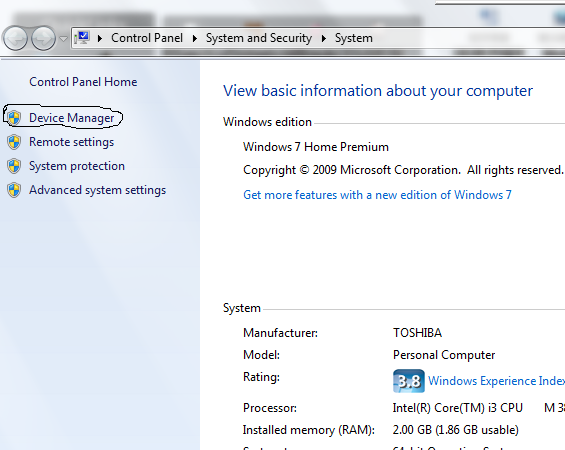Click the shield icon beside System protection
Image resolution: width=565 pixels, height=450 pixels.
pyautogui.click(x=14, y=166)
